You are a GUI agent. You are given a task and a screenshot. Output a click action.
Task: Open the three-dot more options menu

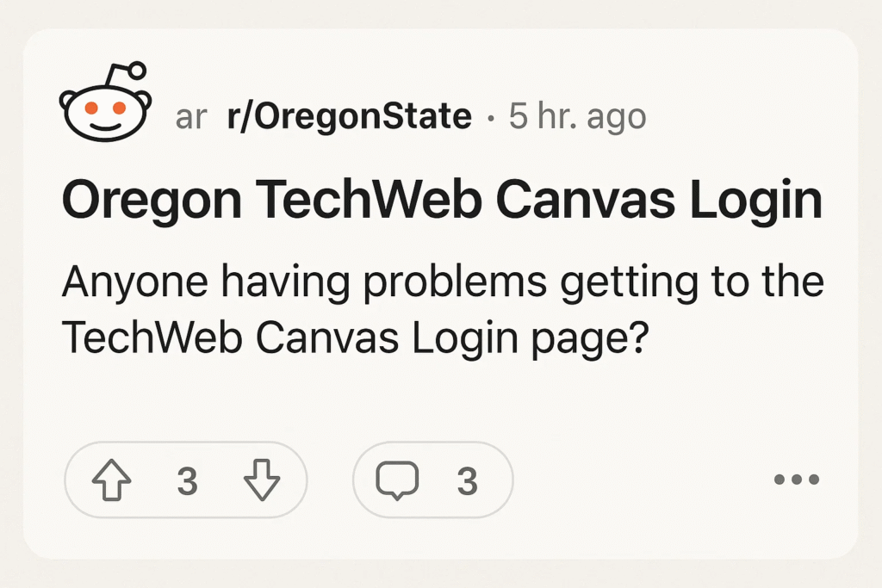[x=797, y=480]
